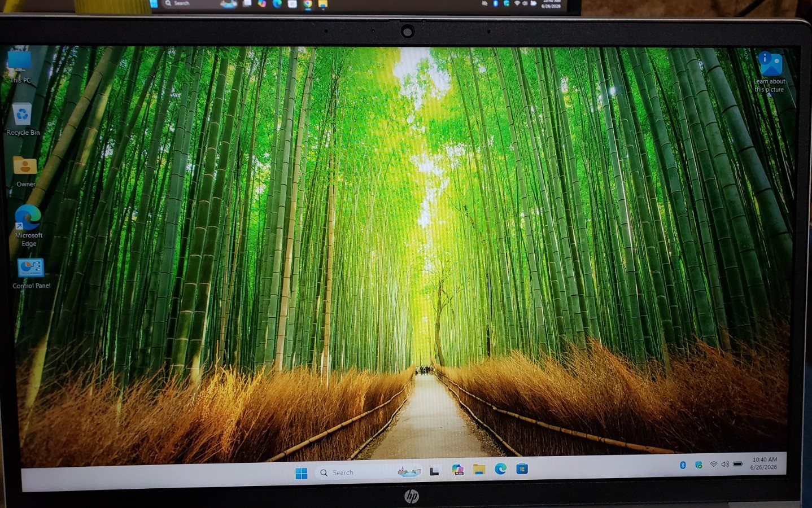Launch Edge from the laptop taskbar
Image resolution: width=812 pixels, height=508 pixels.
(500, 468)
